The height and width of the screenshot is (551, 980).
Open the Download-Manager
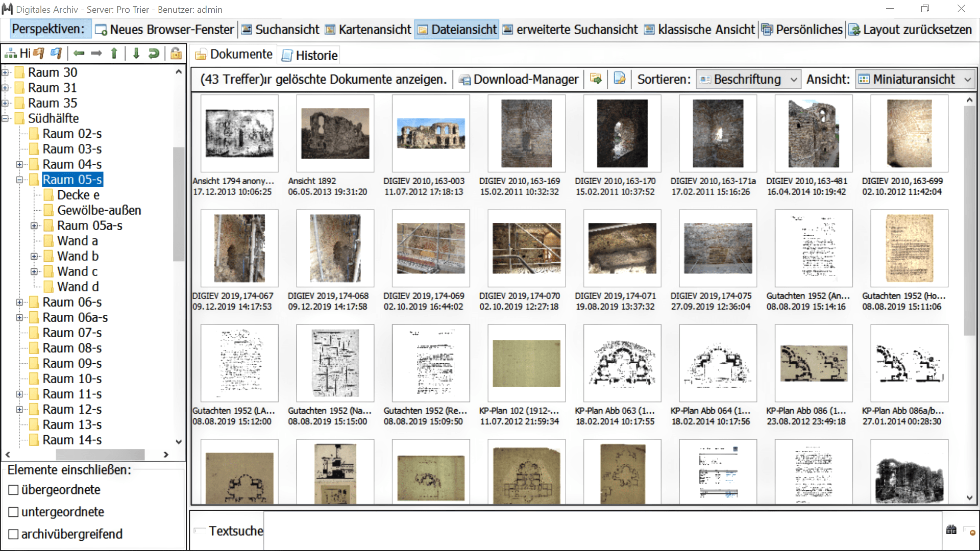point(519,79)
